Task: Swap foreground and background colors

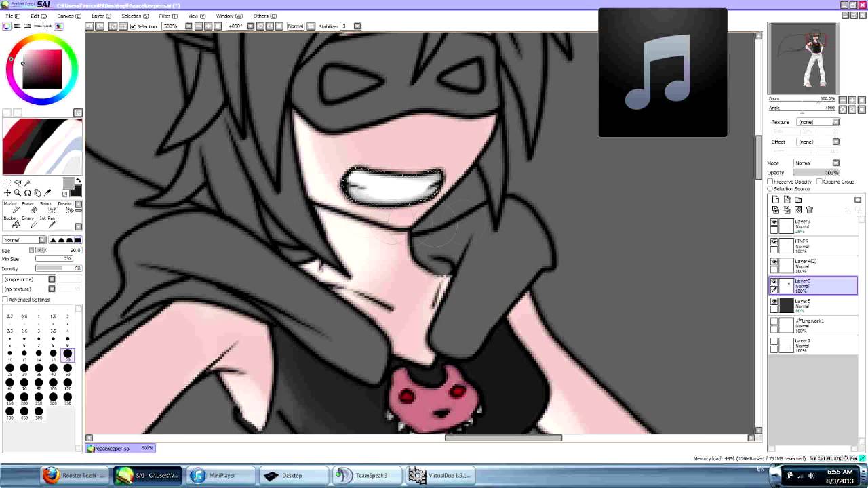Action: [79, 180]
